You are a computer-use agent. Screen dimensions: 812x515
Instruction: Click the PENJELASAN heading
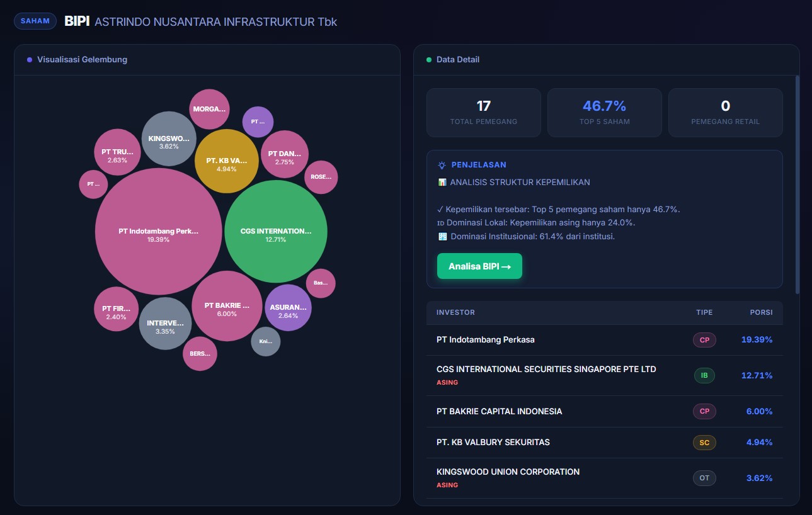pyautogui.click(x=479, y=165)
